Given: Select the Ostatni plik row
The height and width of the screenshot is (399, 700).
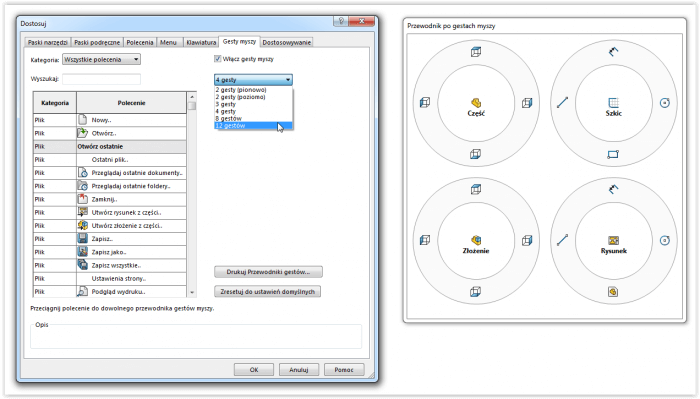Looking at the screenshot, I should 110,159.
